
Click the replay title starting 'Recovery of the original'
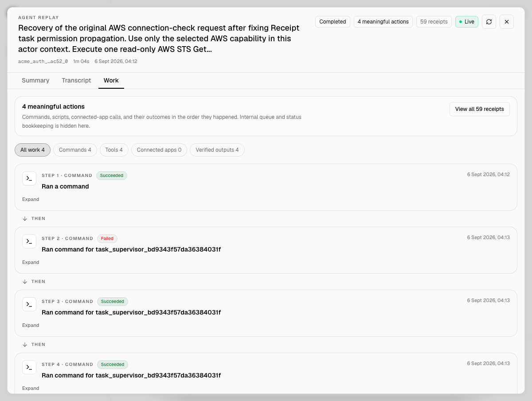coord(159,39)
